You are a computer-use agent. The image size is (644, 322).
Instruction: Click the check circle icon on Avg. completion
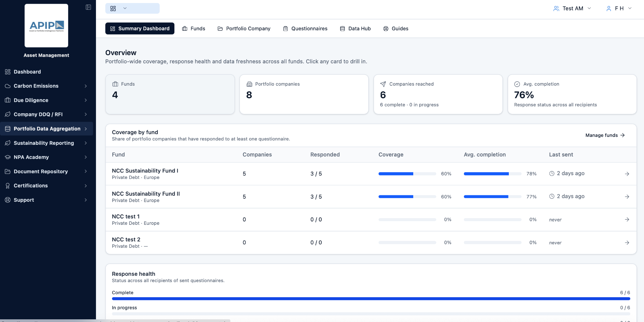[517, 84]
